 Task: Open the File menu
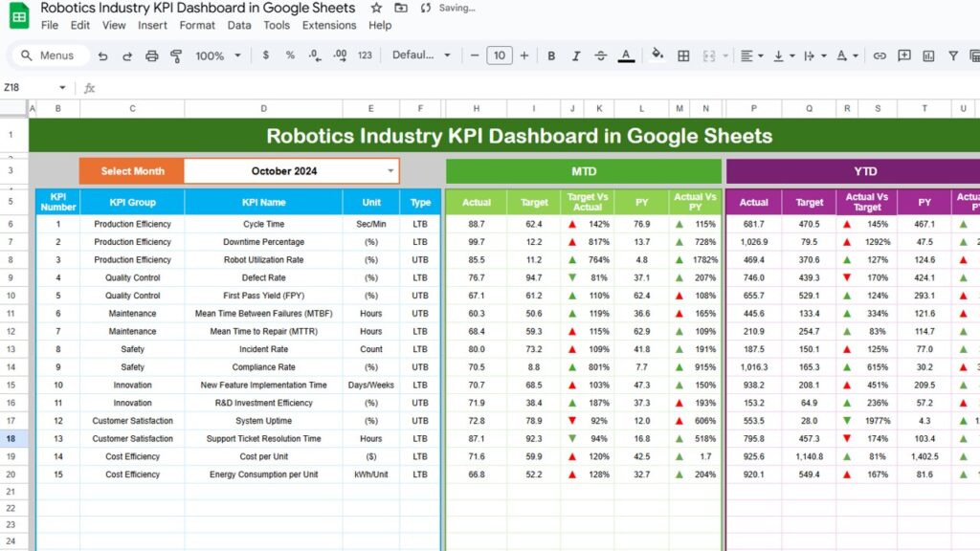50,25
